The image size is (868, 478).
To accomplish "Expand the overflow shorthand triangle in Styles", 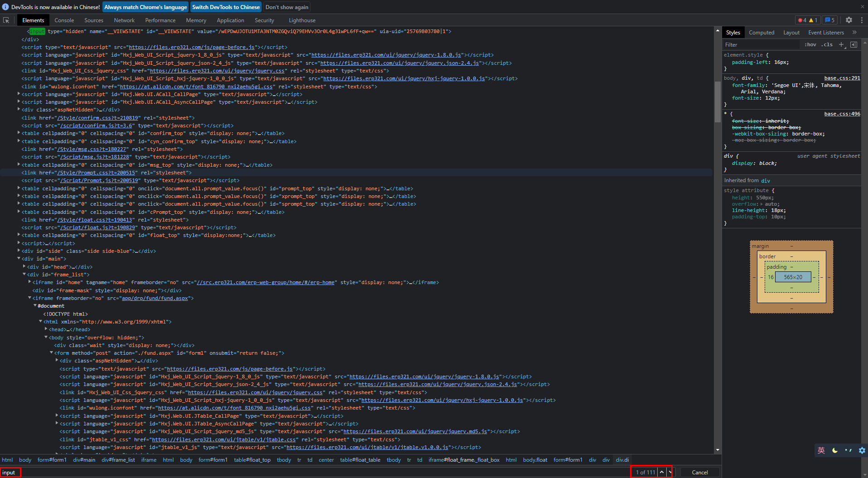I will [761, 204].
